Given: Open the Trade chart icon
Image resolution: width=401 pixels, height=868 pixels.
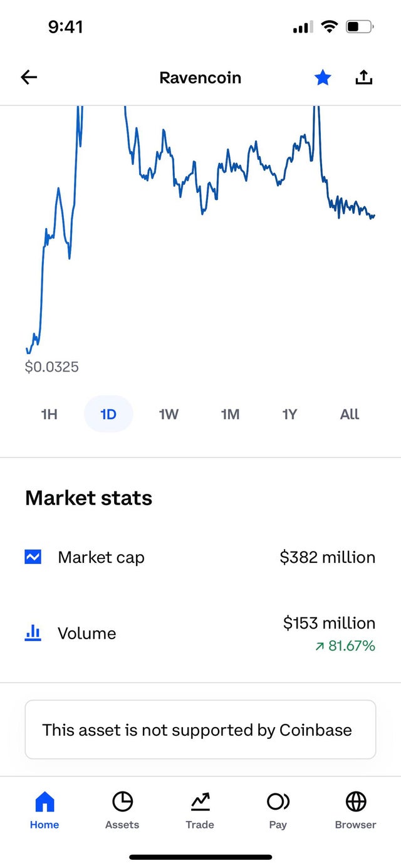Looking at the screenshot, I should point(200,801).
